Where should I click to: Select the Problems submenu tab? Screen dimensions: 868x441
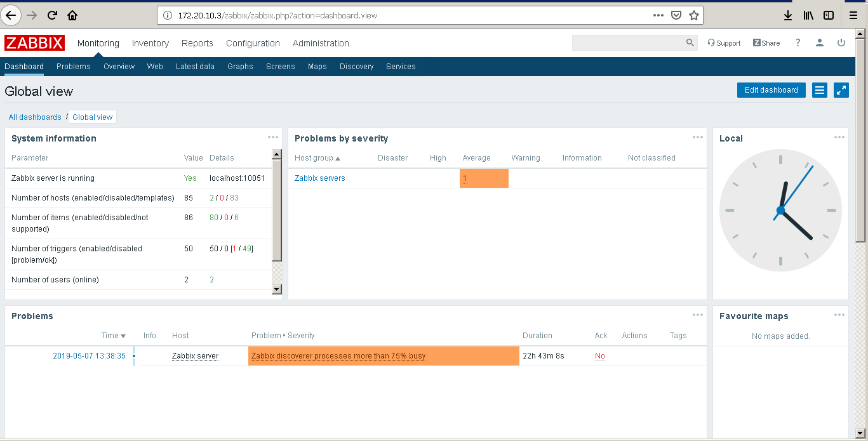74,66
